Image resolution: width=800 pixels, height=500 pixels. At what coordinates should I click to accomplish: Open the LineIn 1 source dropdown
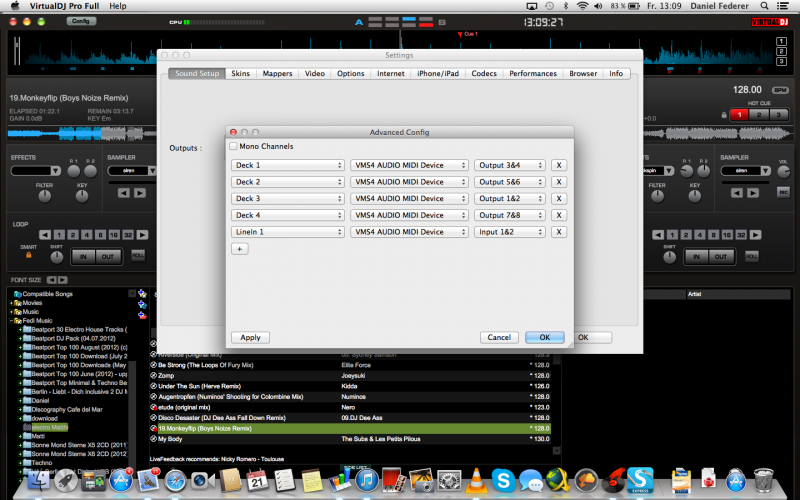(288, 232)
